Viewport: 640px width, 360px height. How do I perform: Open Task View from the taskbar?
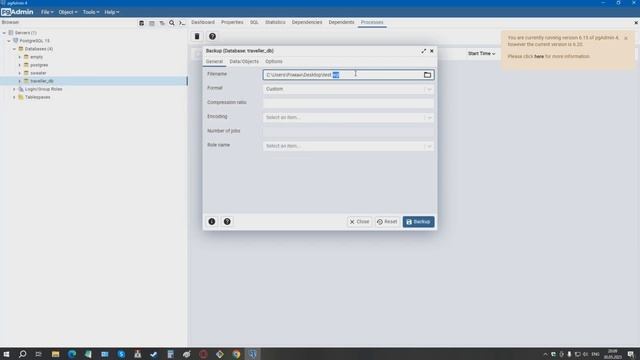point(39,354)
